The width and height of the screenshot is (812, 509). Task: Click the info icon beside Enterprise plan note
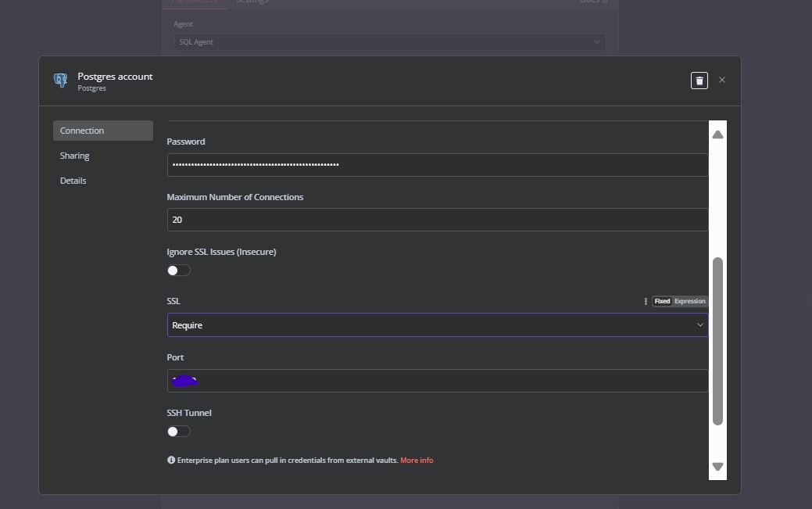[171, 460]
